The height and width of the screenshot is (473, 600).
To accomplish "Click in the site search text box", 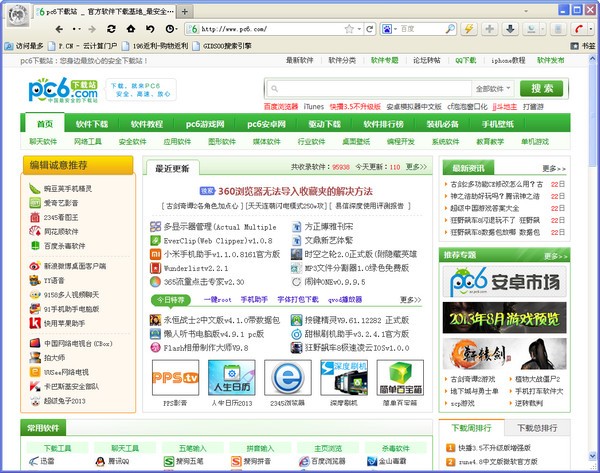I will pos(369,89).
